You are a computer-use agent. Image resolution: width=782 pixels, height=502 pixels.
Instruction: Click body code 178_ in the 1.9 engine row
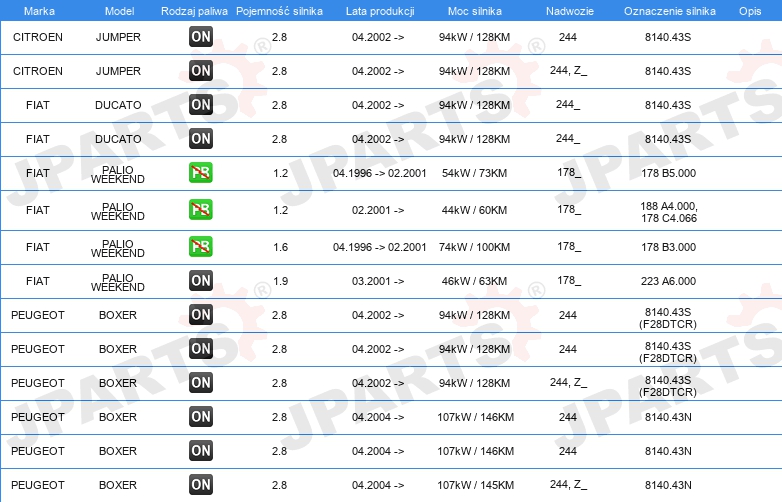tap(569, 280)
